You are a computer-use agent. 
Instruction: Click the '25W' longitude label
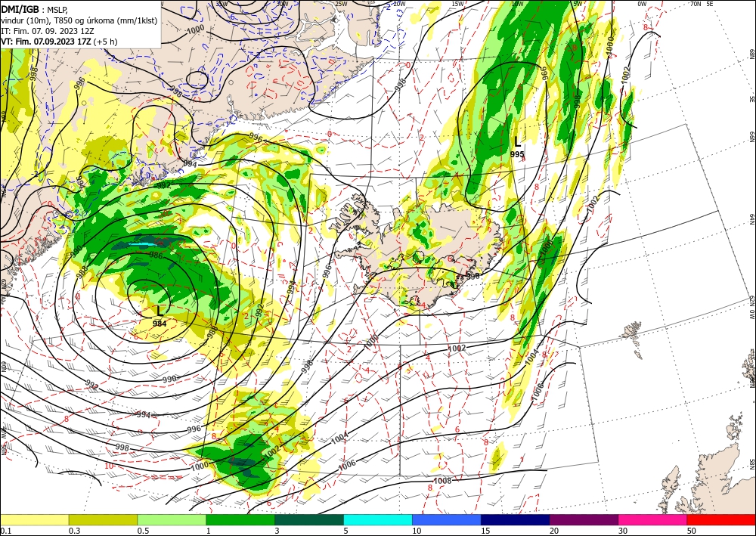(341, 4)
